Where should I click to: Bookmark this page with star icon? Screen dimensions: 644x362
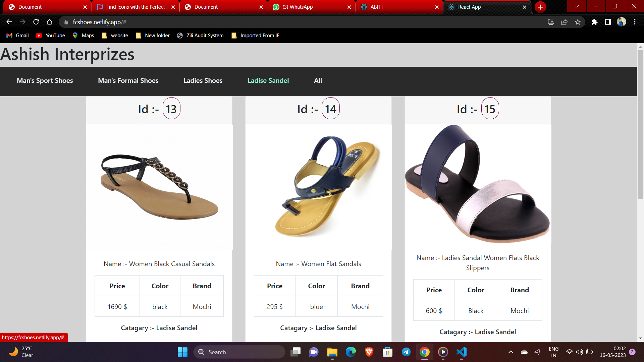578,22
